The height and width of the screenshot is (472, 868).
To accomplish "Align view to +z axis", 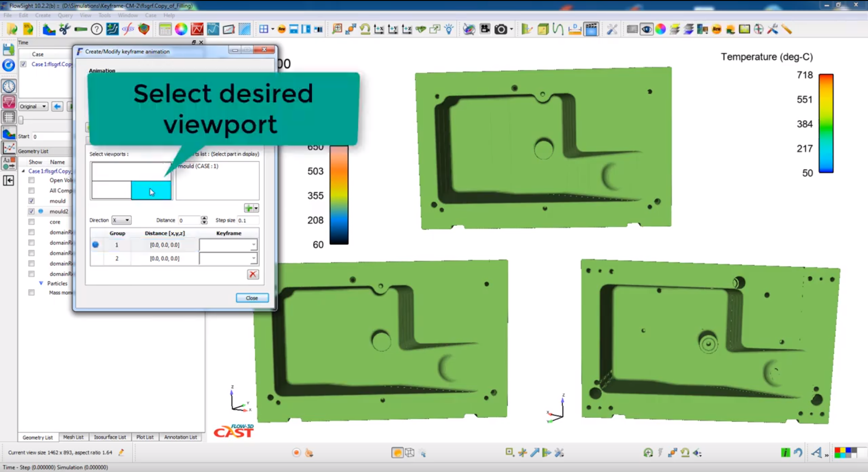I will [407, 29].
